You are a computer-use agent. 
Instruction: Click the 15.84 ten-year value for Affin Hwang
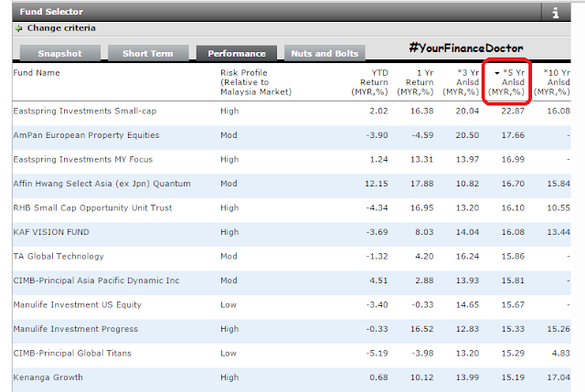[558, 184]
